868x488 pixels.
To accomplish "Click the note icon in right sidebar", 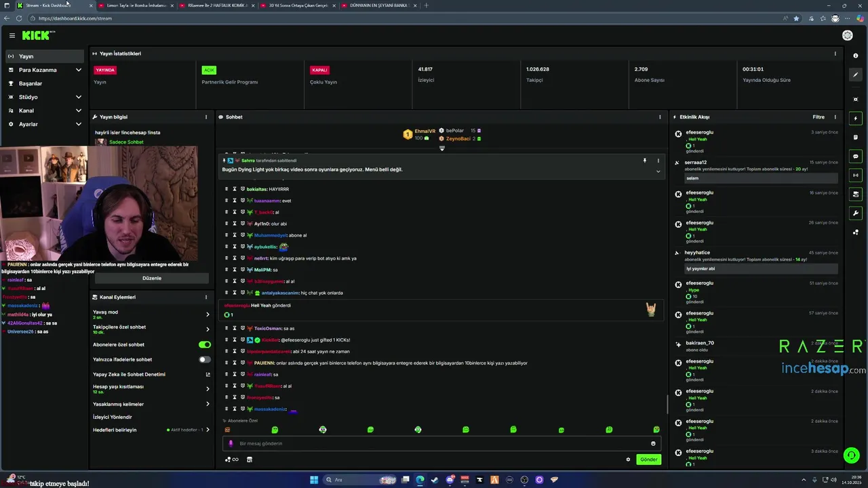I will click(856, 138).
